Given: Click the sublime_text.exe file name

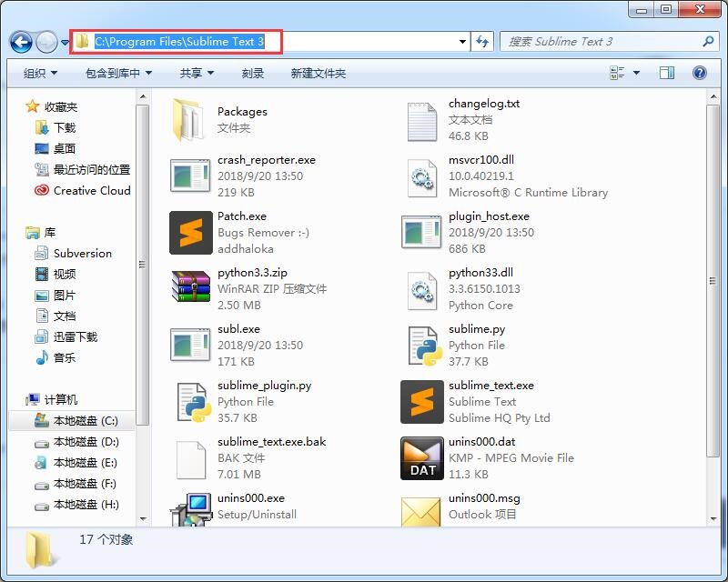Looking at the screenshot, I should (491, 386).
